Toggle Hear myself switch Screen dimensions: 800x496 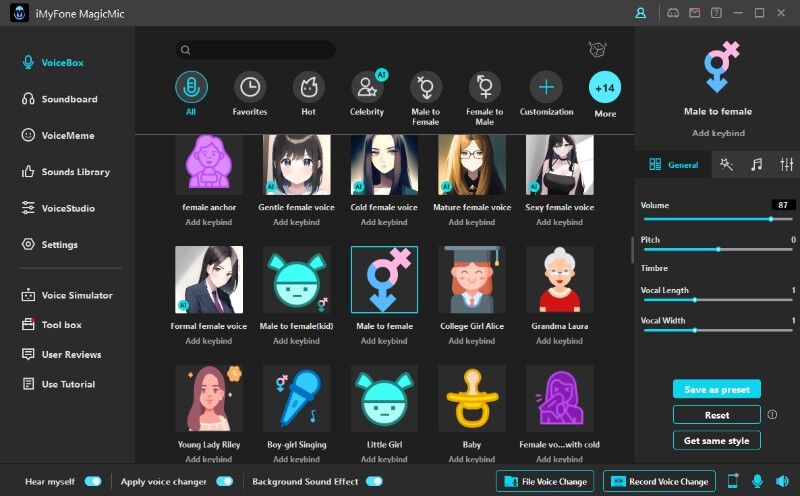[93, 481]
